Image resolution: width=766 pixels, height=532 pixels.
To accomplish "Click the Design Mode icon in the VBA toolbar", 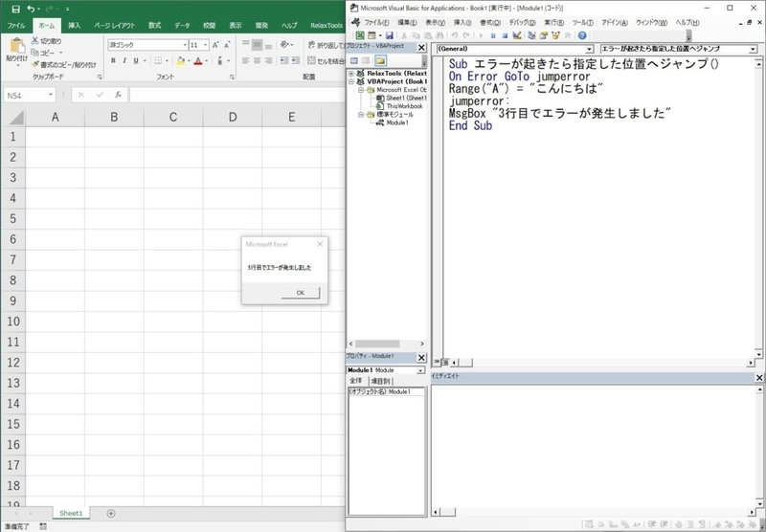I will (517, 35).
